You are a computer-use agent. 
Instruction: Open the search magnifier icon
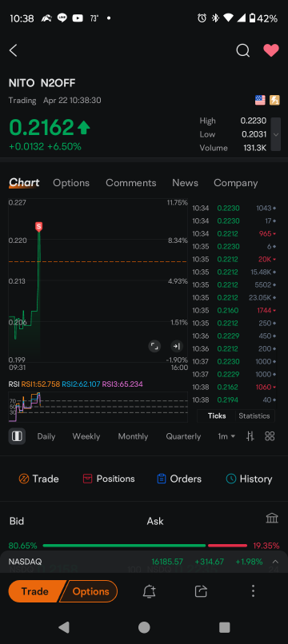(242, 50)
